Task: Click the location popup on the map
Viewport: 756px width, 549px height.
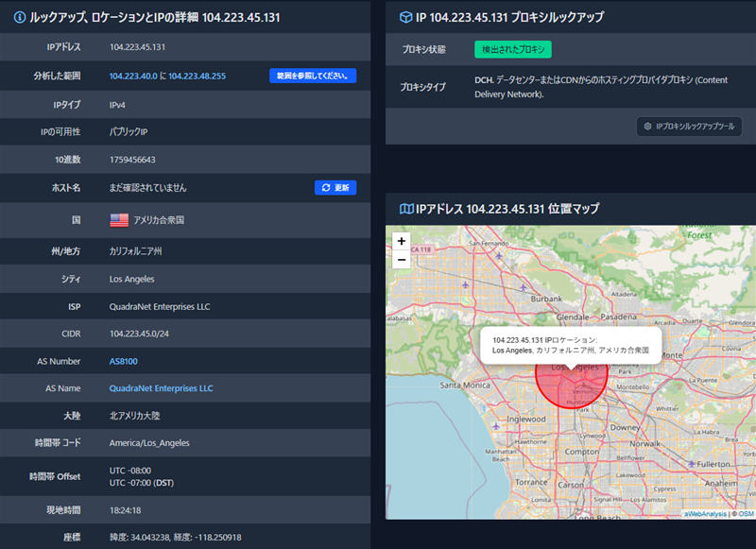Action: click(571, 345)
